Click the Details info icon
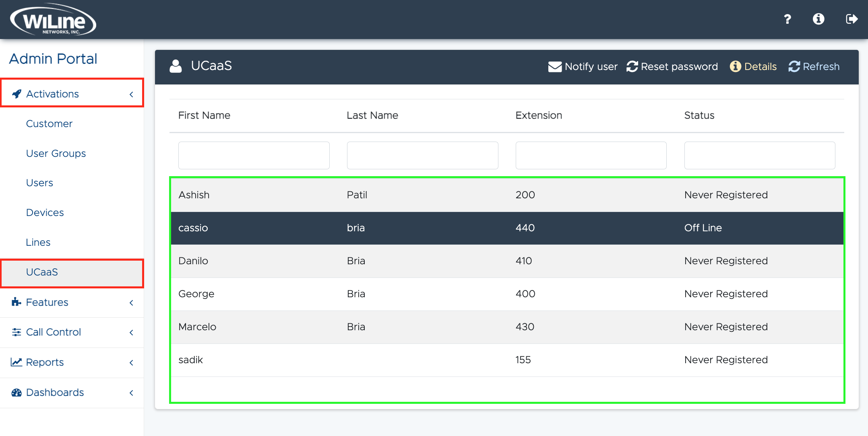Image resolution: width=868 pixels, height=436 pixels. coord(735,67)
